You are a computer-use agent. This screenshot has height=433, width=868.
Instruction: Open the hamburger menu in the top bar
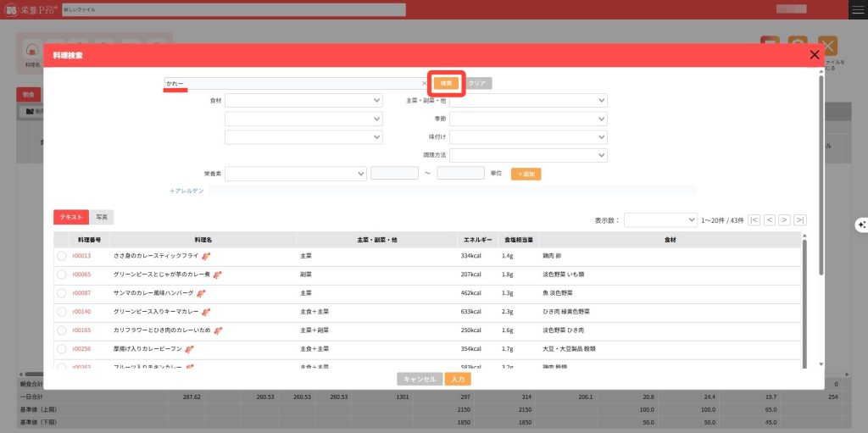click(x=854, y=9)
